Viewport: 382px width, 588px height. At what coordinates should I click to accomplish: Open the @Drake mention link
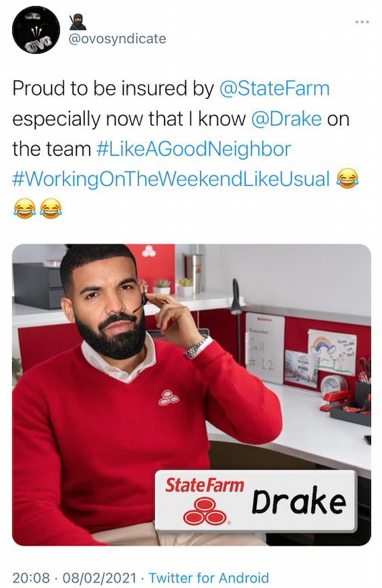click(x=286, y=119)
